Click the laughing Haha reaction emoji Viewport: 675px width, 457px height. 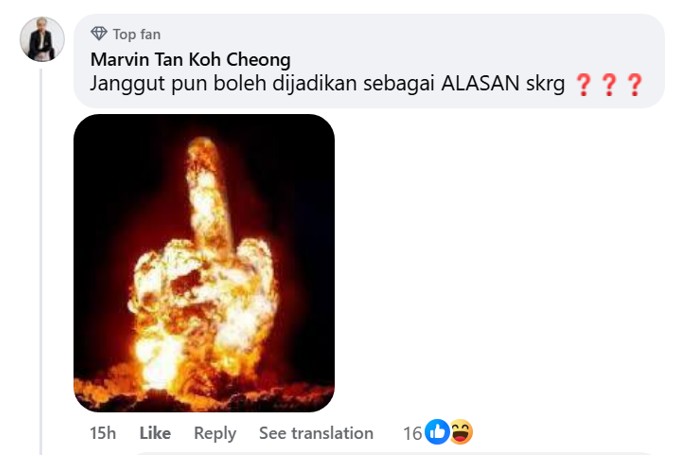[x=461, y=432]
